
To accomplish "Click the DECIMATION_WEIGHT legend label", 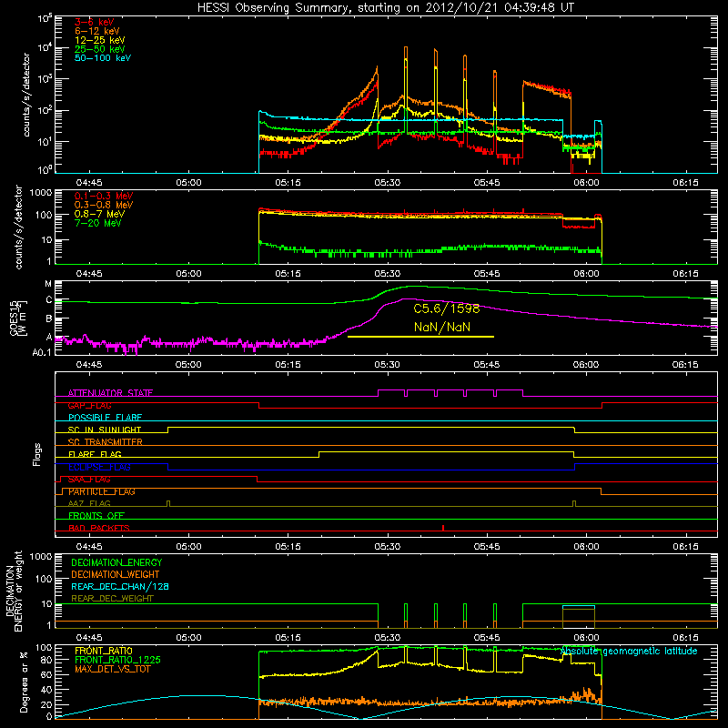I will (116, 574).
